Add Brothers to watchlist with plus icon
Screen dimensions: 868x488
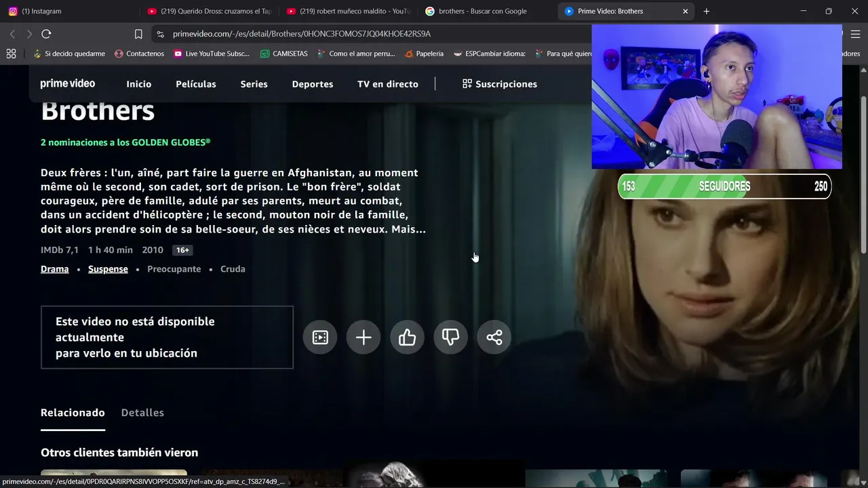pos(363,337)
